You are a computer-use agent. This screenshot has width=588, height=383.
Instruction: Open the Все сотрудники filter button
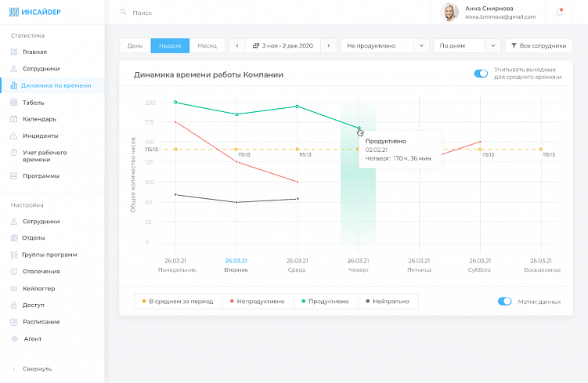pos(539,45)
